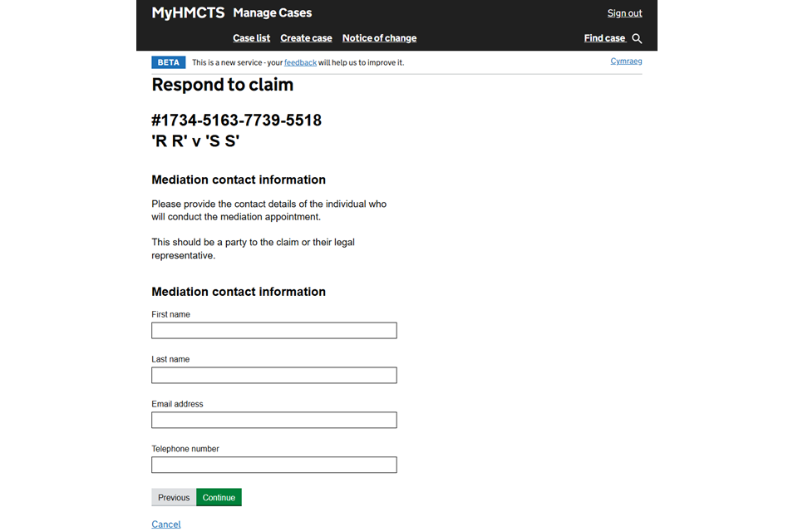Select the Email address input
Image resolution: width=798 pixels, height=532 pixels.
(273, 421)
